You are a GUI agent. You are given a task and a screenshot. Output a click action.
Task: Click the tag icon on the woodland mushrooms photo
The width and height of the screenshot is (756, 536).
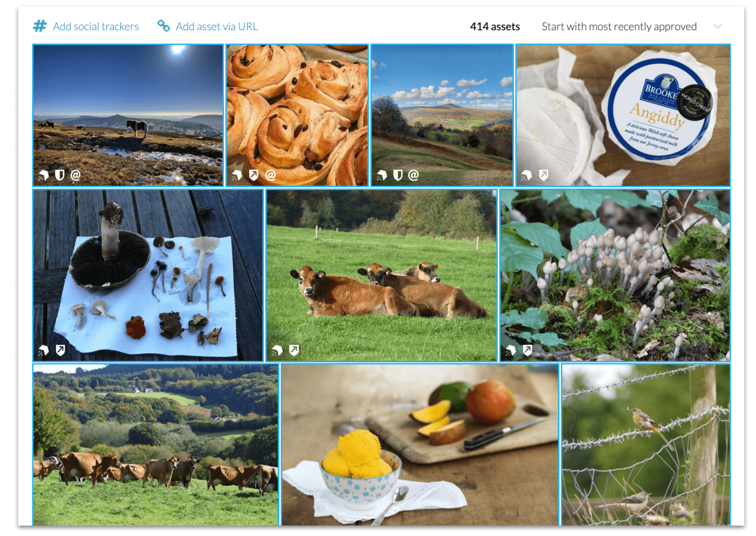point(511,351)
